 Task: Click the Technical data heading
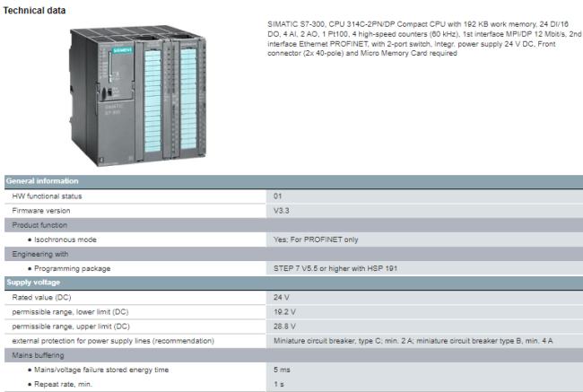coord(34,10)
